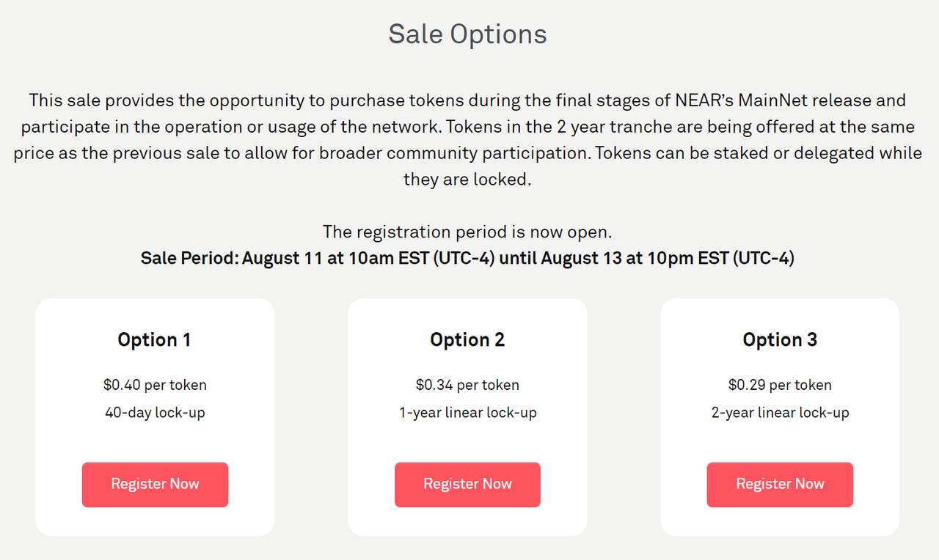Select the 1-year linear lock-up text
The height and width of the screenshot is (560, 939).
(x=467, y=413)
